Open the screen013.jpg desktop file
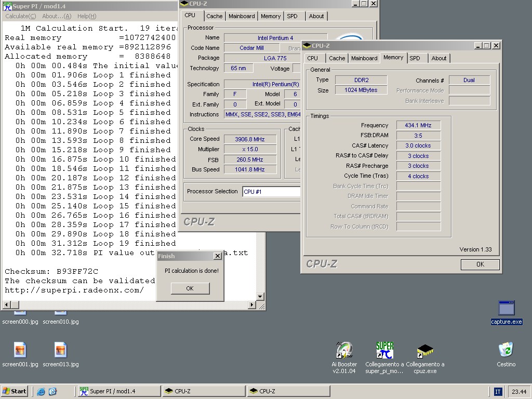 [x=60, y=351]
